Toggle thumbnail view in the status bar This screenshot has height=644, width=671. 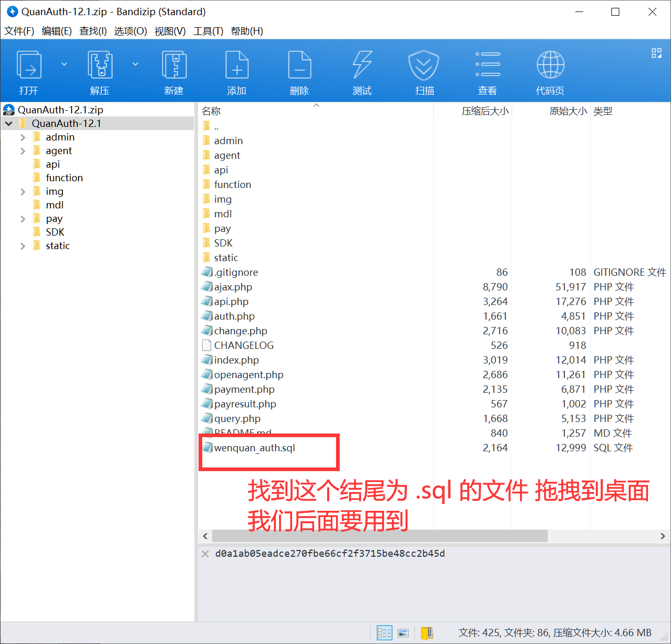tap(403, 633)
